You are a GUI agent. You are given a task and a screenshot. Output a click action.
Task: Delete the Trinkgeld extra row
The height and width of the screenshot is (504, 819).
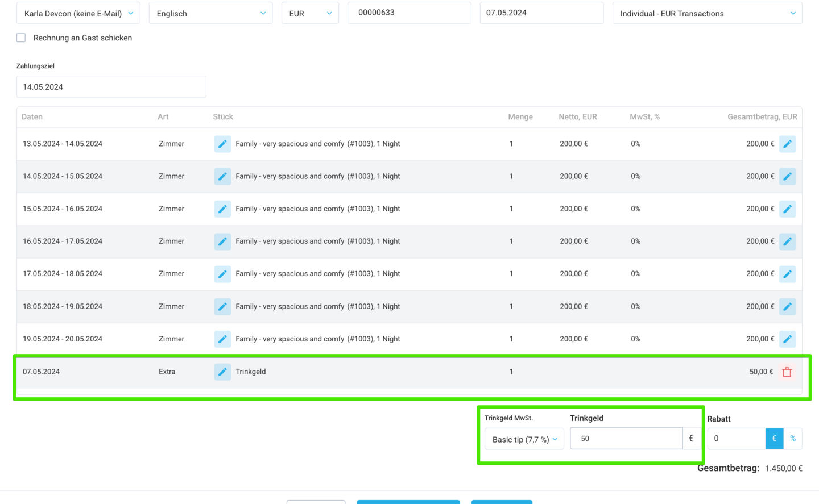787,372
